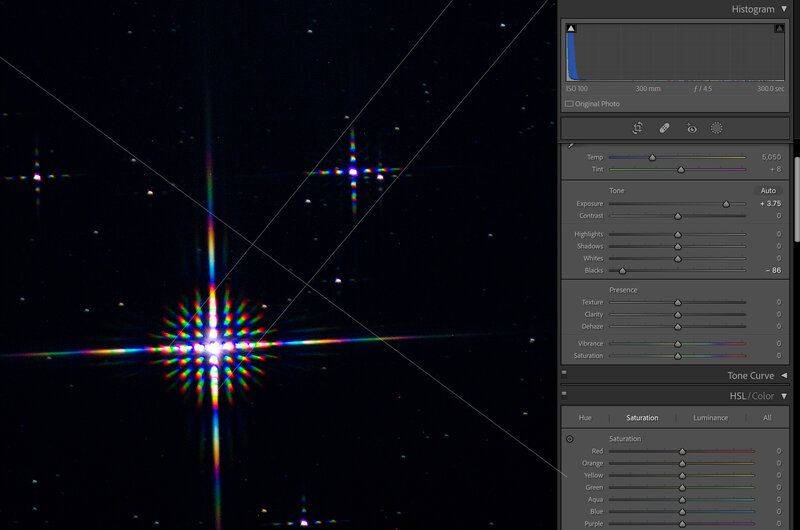Image resolution: width=800 pixels, height=530 pixels.
Task: Switch to the Hue tab
Action: 585,418
